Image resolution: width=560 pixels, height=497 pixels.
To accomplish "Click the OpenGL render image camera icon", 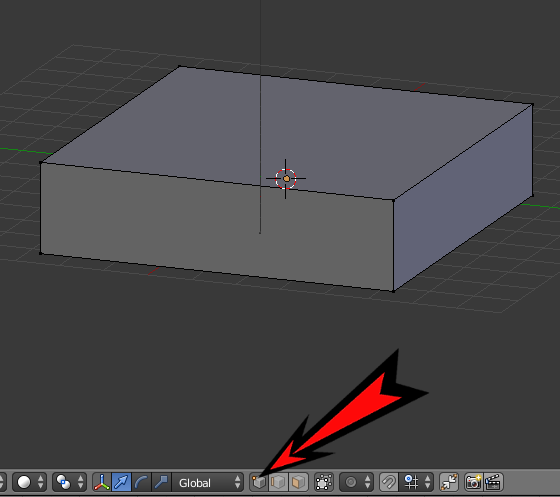I will [x=474, y=482].
